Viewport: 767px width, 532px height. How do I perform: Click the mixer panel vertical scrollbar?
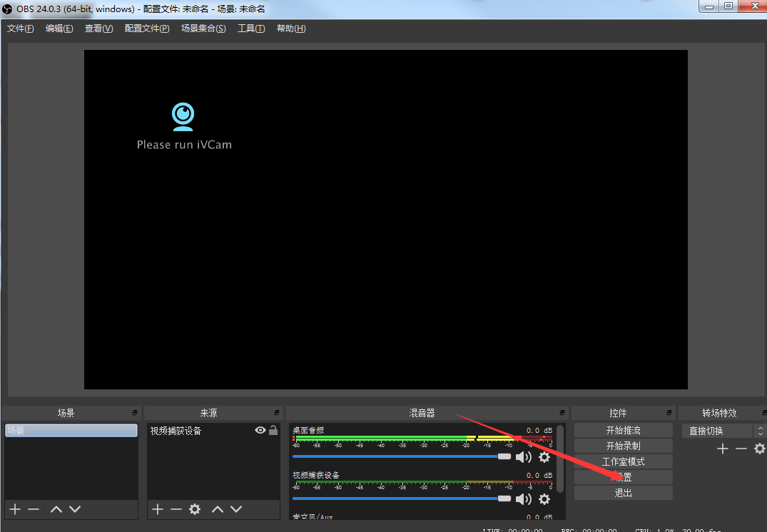click(560, 459)
